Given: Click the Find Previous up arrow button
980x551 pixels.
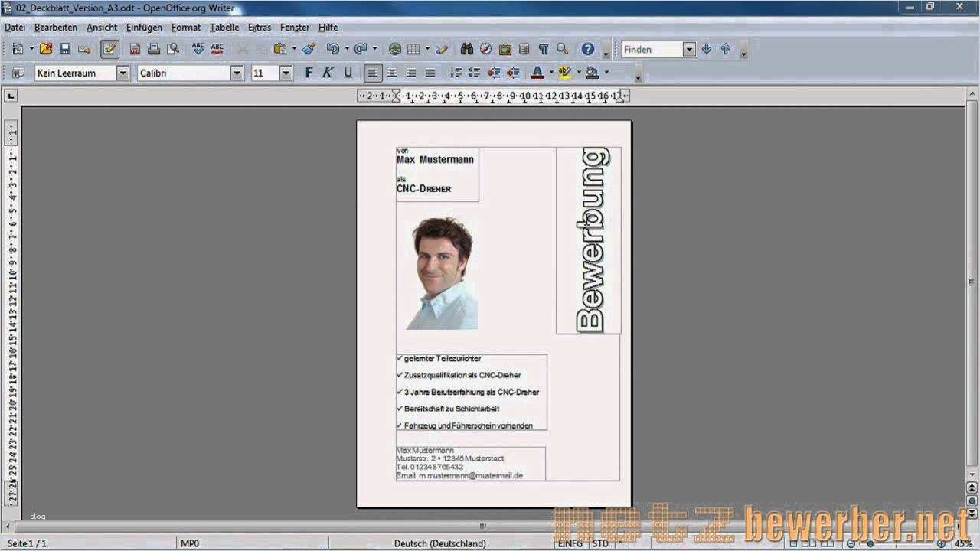Looking at the screenshot, I should coord(725,48).
